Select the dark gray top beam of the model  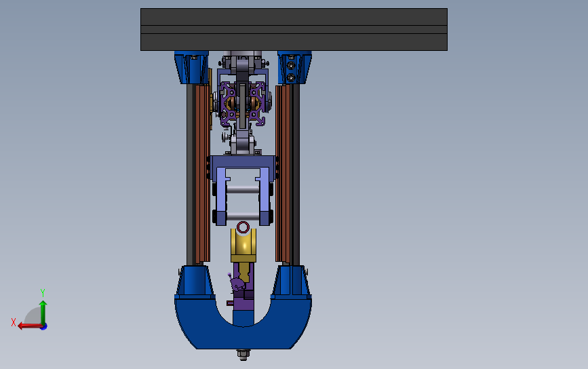[294, 29]
